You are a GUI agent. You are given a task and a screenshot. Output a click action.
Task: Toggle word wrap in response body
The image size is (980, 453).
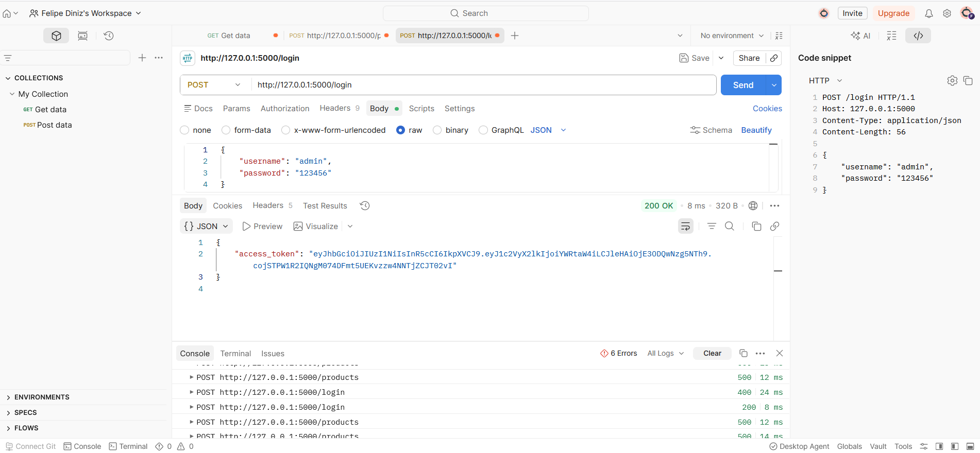click(685, 226)
